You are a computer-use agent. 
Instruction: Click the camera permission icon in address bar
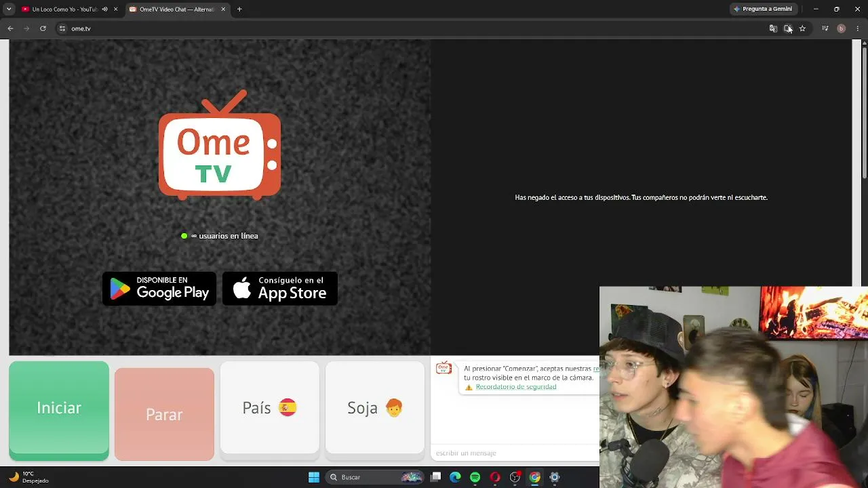point(787,28)
